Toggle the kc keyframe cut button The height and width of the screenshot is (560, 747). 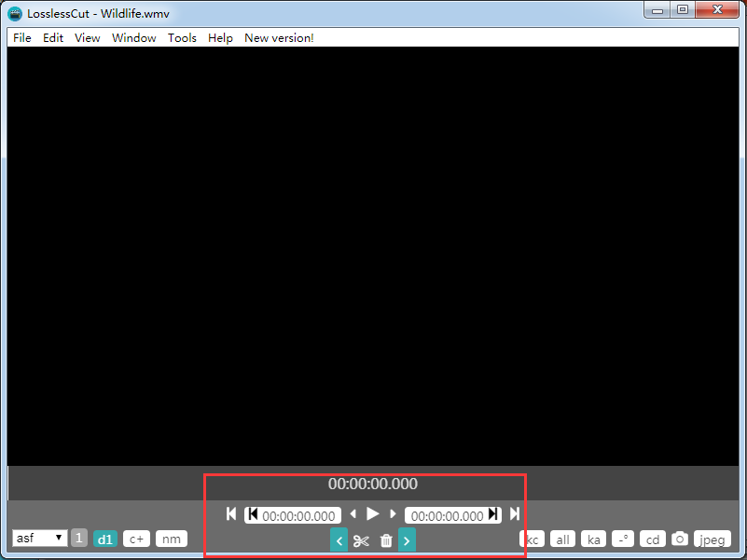click(x=533, y=540)
